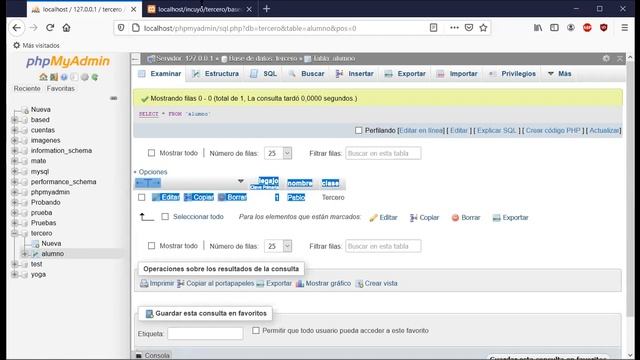Open the column options dropdown arrow in header
Screen dimensions: 640x360
[x=241, y=181]
